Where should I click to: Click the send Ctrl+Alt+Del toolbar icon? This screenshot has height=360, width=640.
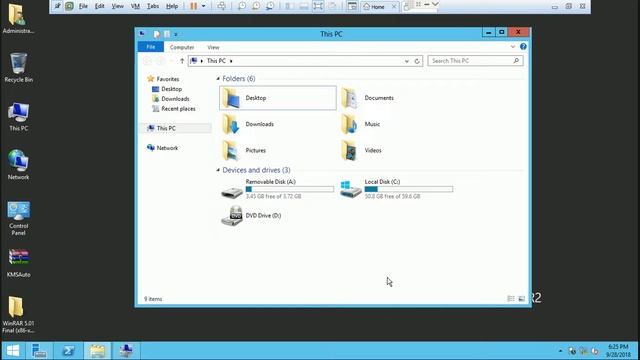click(221, 6)
